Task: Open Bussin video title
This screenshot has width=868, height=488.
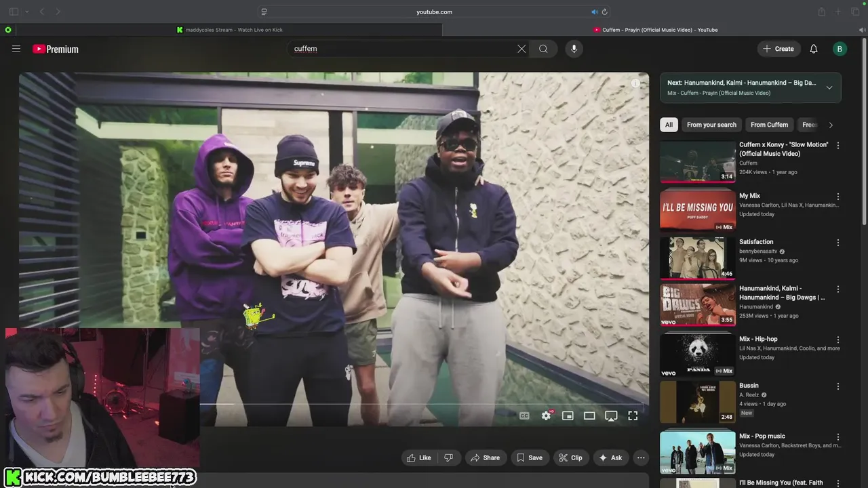Action: click(x=749, y=386)
